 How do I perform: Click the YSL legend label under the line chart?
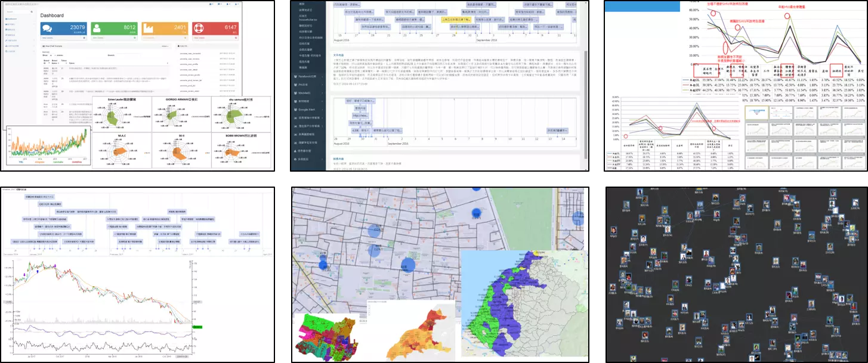pos(22,161)
